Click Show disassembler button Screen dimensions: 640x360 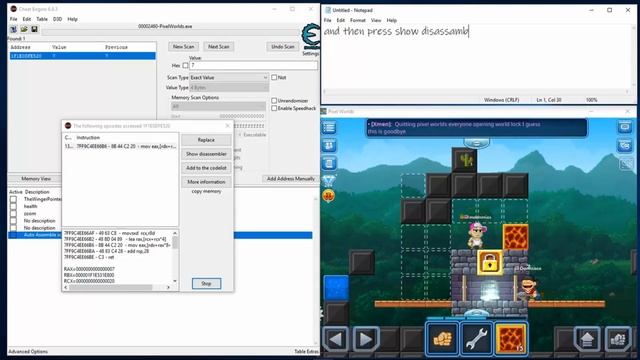point(206,154)
